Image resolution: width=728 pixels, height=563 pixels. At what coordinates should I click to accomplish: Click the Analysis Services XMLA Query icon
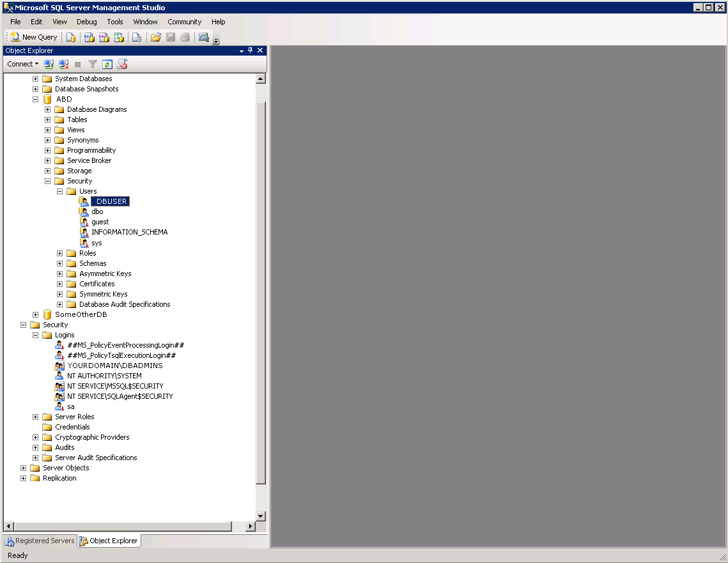120,37
